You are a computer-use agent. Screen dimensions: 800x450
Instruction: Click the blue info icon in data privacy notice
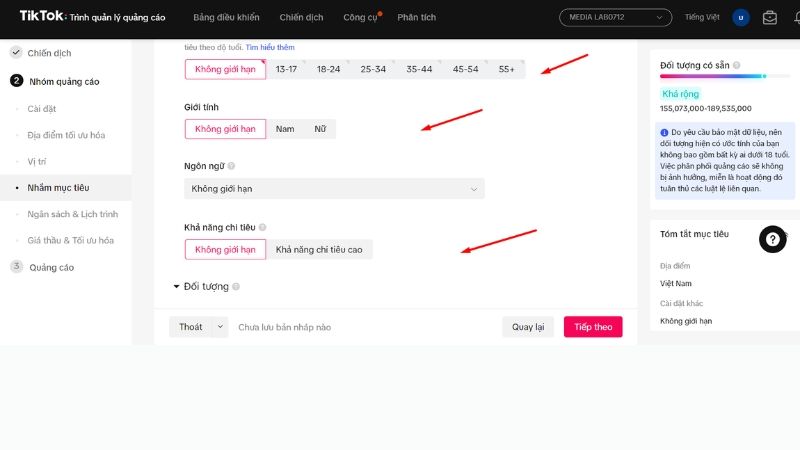[664, 133]
